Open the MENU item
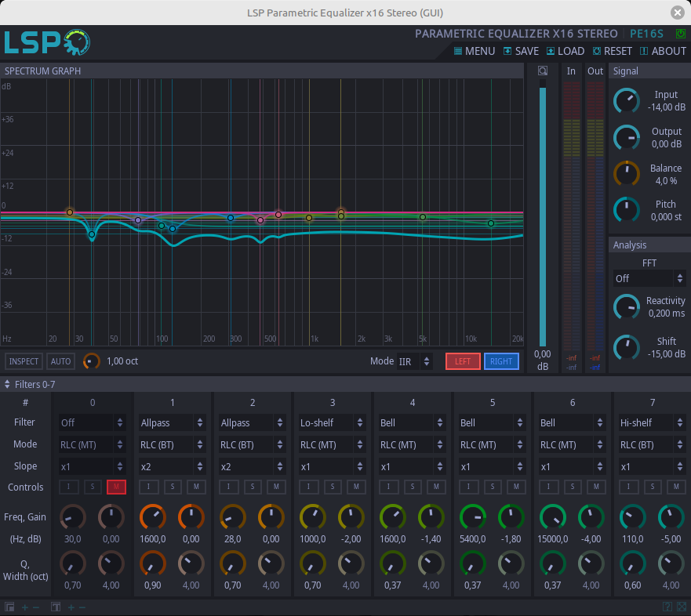This screenshot has width=691, height=616. pyautogui.click(x=475, y=51)
